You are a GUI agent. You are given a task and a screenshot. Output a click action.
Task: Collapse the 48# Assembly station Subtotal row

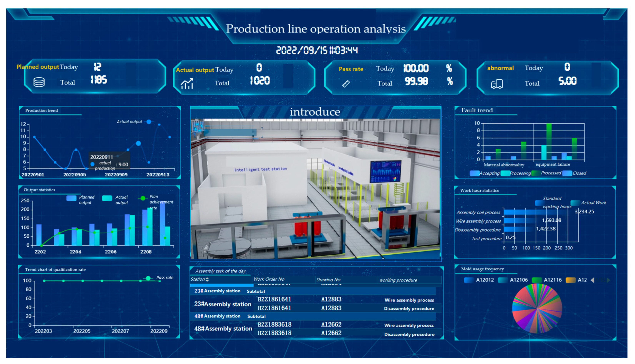pos(217,316)
